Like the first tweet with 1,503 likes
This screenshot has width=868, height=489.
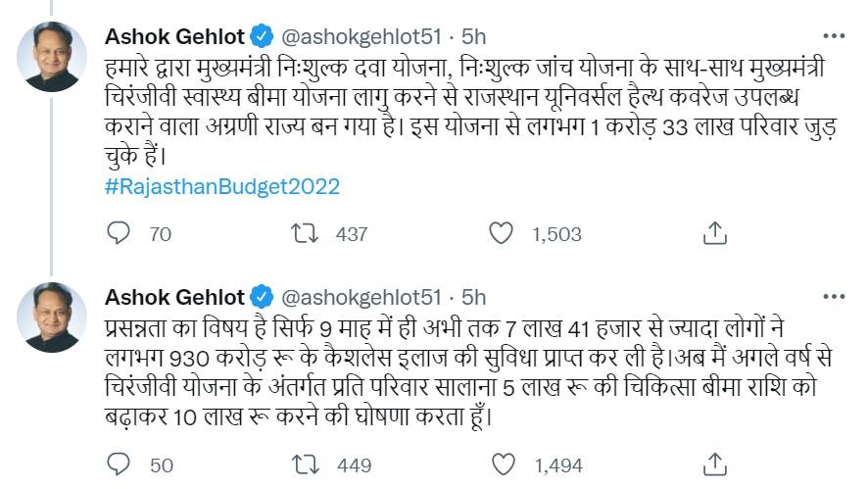pyautogui.click(x=502, y=233)
